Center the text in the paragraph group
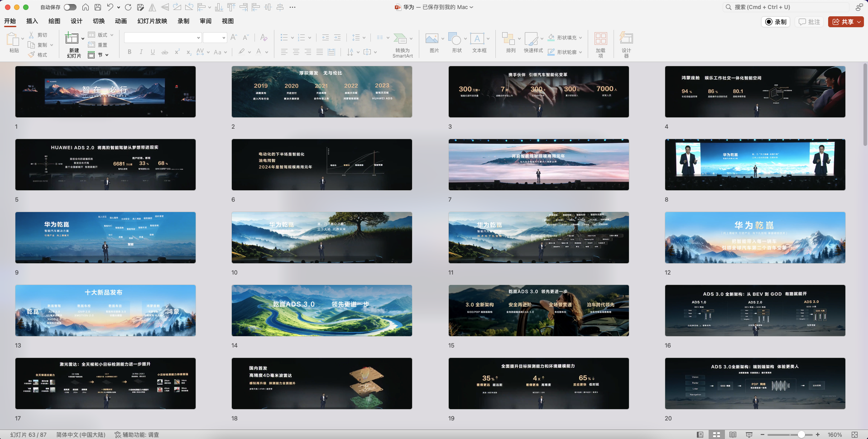This screenshot has height=439, width=868. click(x=296, y=52)
